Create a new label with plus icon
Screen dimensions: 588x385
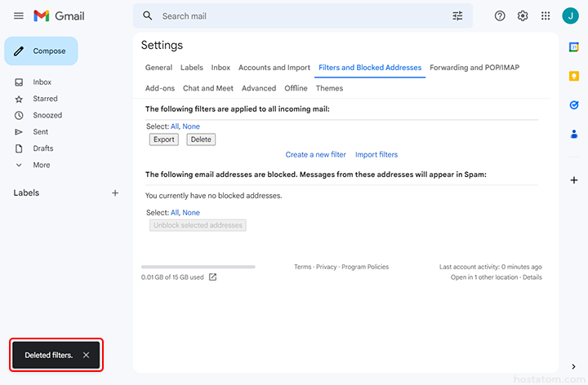[x=115, y=193]
